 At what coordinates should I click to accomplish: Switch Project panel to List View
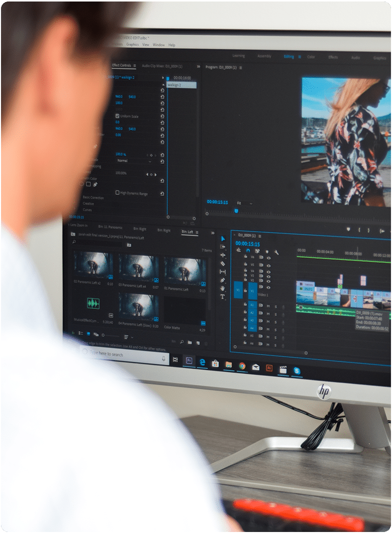(80, 333)
